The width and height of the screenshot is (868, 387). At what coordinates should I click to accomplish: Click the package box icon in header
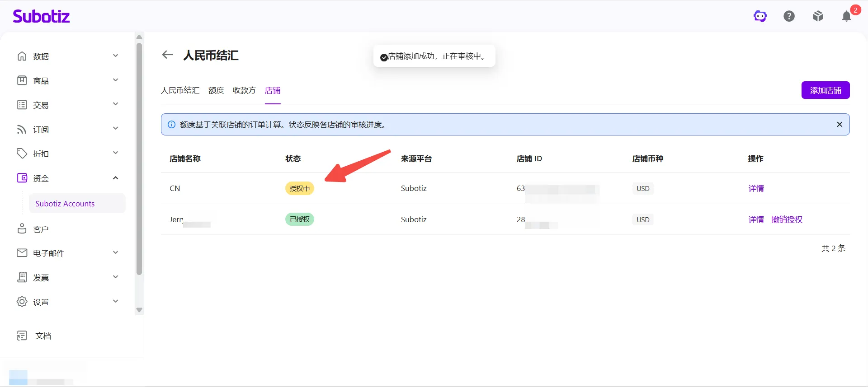click(x=818, y=16)
